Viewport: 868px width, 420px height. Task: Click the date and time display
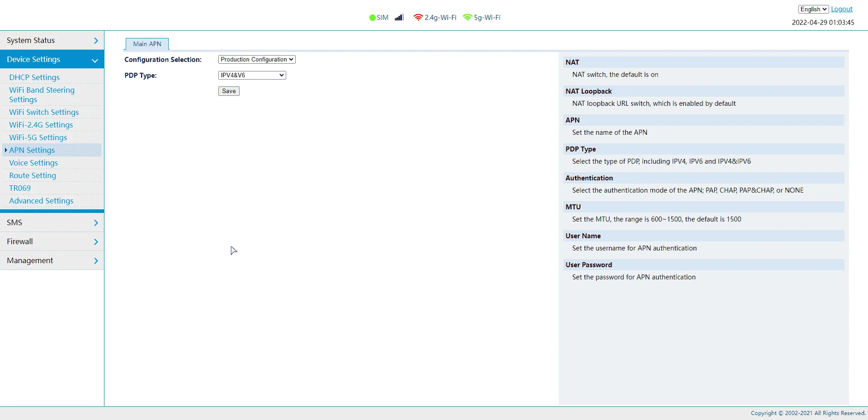click(823, 22)
